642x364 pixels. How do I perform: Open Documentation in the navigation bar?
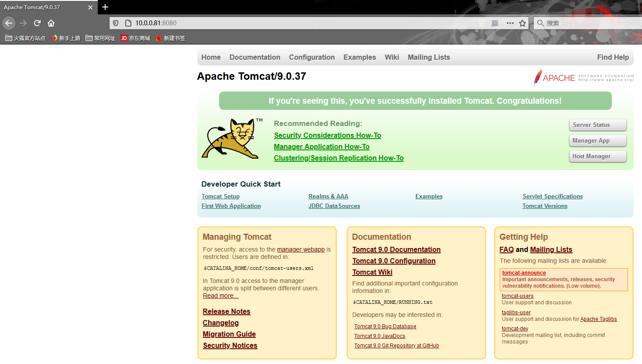pyautogui.click(x=255, y=57)
